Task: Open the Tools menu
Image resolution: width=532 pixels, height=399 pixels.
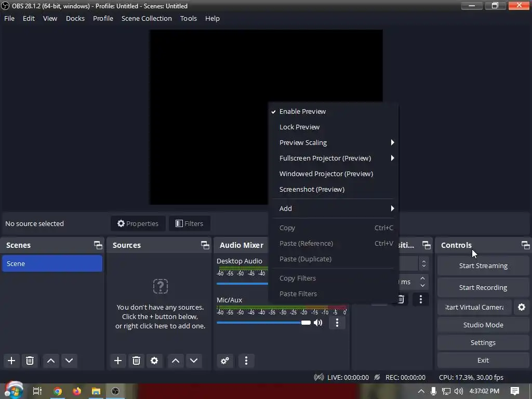Action: (x=188, y=18)
